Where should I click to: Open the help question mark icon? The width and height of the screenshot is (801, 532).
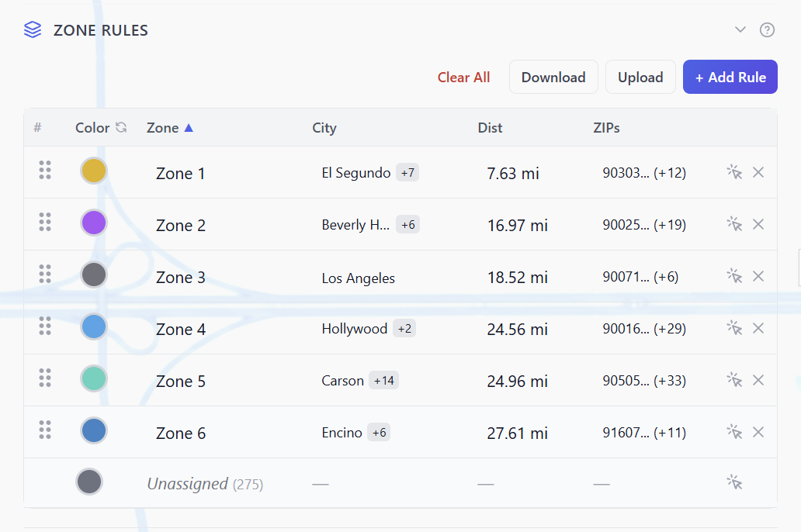point(767,30)
